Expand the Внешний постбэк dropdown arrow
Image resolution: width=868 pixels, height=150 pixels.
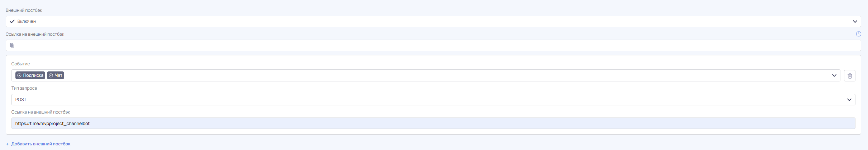tap(855, 21)
